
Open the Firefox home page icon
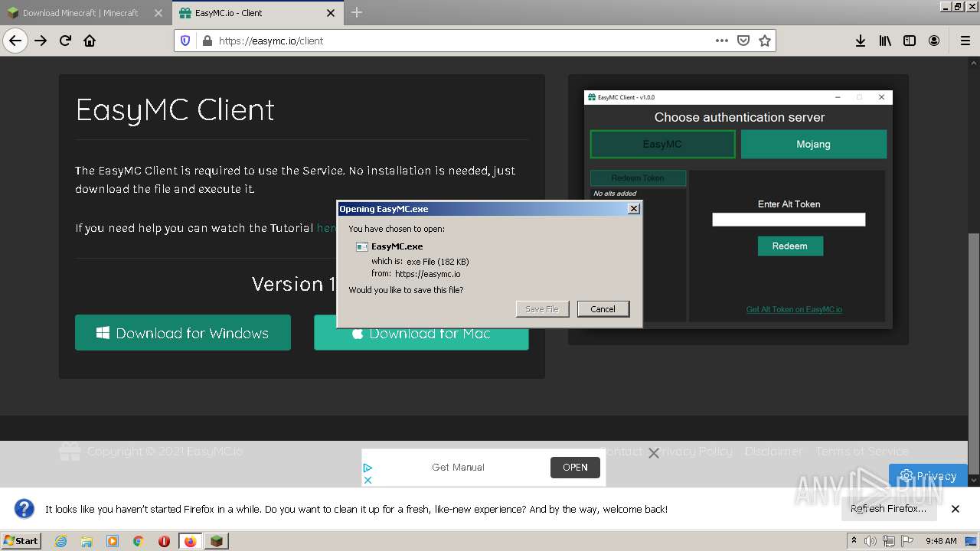[x=90, y=41]
